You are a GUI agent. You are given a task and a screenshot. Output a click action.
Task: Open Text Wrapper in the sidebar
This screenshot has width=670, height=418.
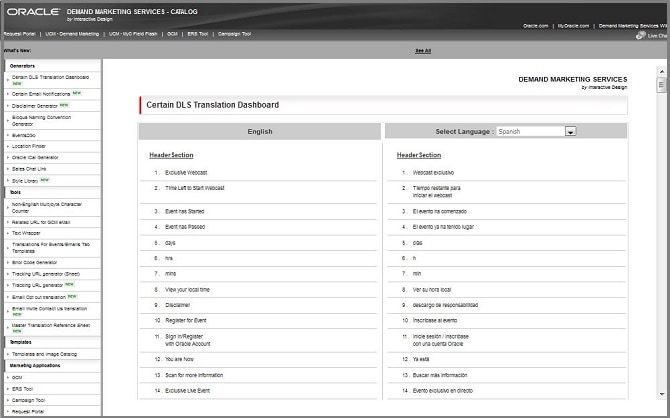point(26,233)
